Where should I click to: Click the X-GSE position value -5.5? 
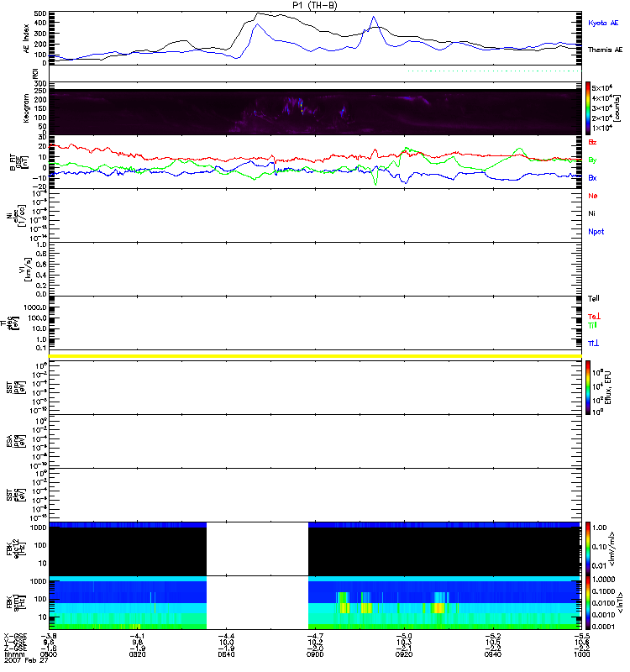(x=582, y=637)
